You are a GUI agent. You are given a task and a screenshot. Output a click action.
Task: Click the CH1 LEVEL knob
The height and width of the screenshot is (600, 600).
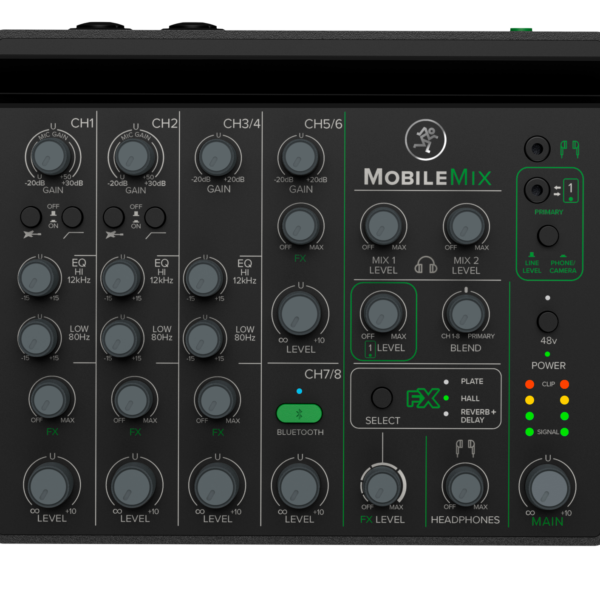(51, 486)
